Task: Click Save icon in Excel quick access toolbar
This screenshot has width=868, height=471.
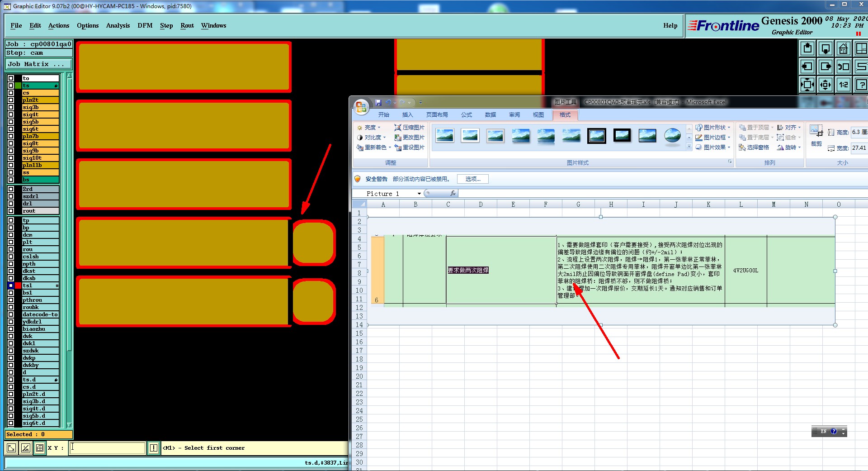Action: 378,103
